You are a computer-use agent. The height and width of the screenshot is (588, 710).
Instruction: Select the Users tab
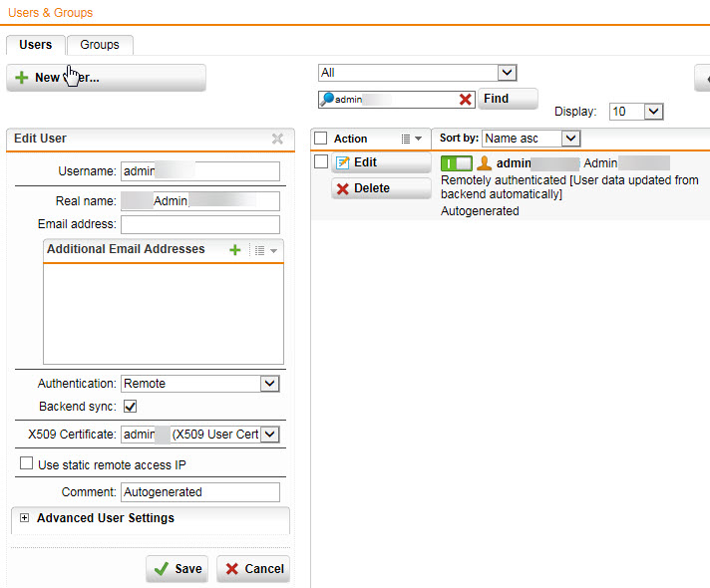35,45
